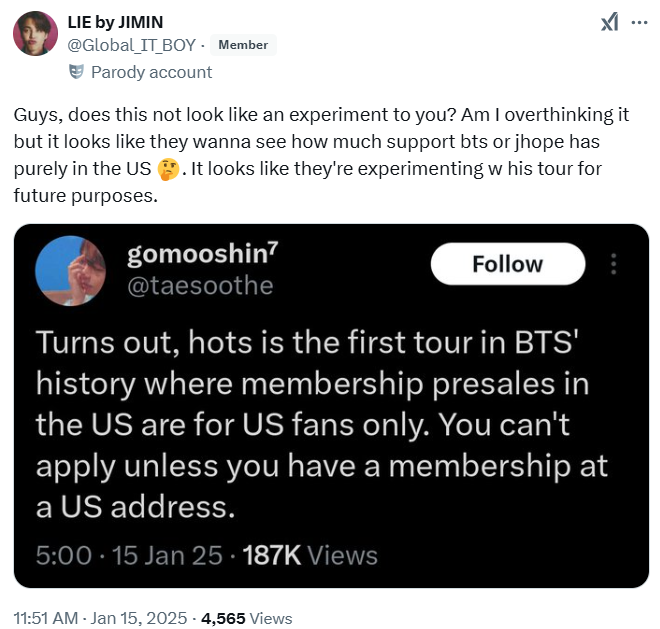Click gomooshin's avatar in the embedded tweet

(x=72, y=270)
